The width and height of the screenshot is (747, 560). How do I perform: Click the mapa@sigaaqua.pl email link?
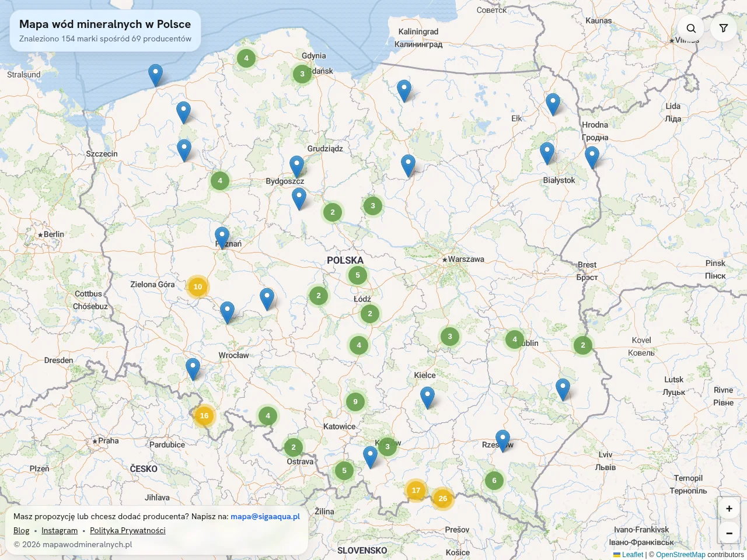coord(265,516)
